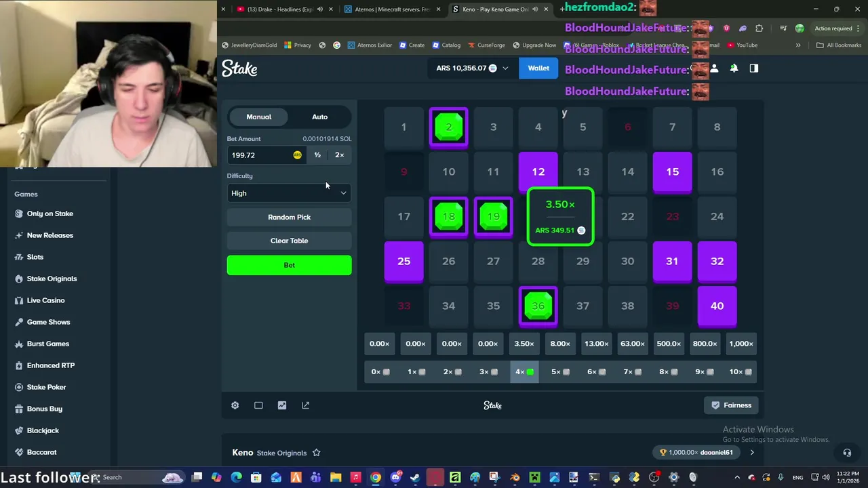Click the Clear Table button
Viewport: 868px width, 488px height.
(x=289, y=241)
